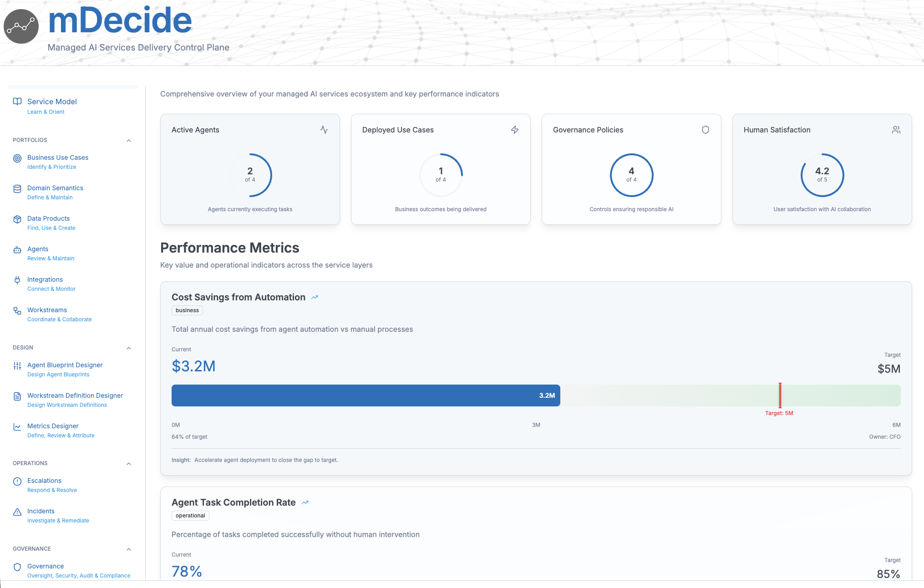Collapse the DESIGN section

click(129, 348)
